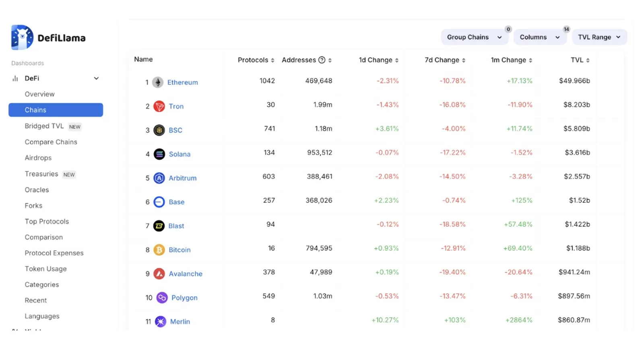This screenshot has width=644, height=339.
Task: Click the Blast chain icon
Action: point(159,226)
